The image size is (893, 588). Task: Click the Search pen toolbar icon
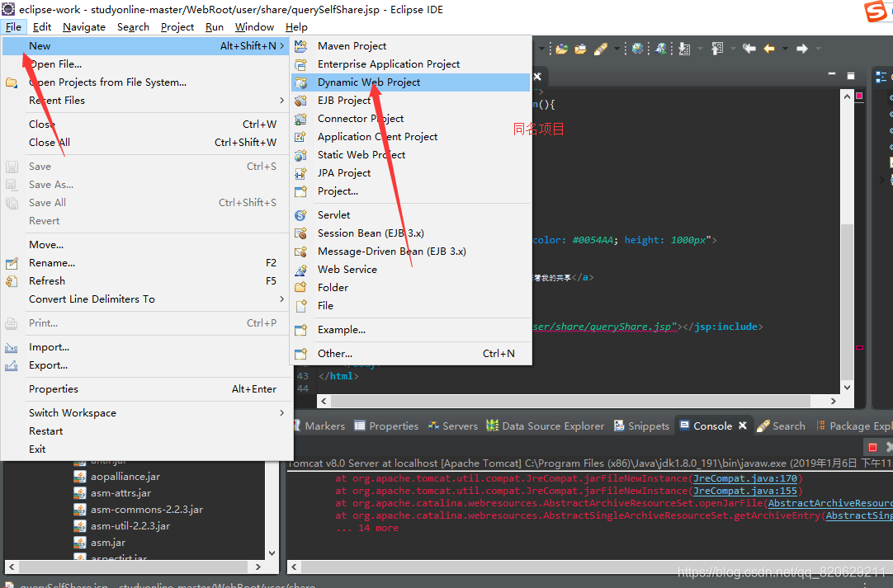(600, 49)
